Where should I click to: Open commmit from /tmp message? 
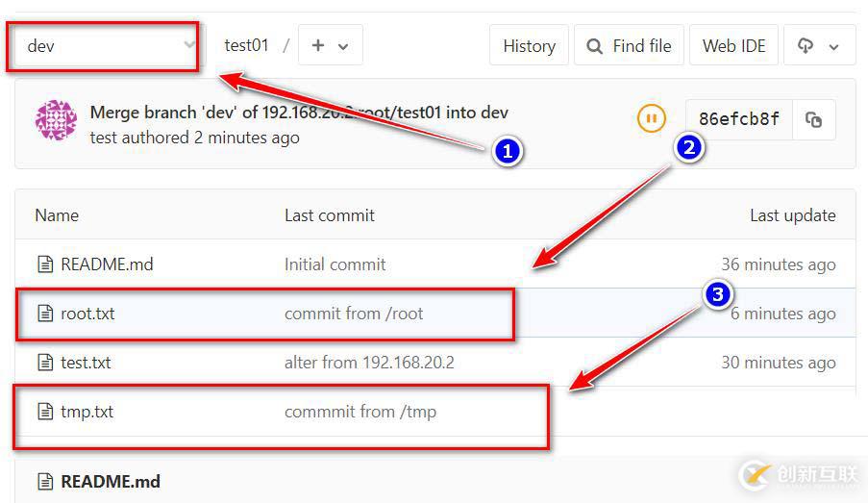pyautogui.click(x=360, y=412)
